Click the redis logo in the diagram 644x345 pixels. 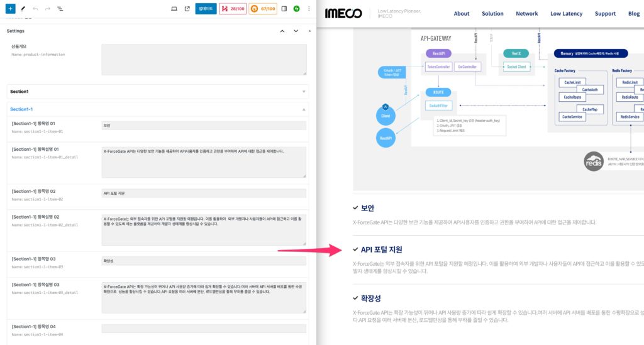pyautogui.click(x=594, y=162)
